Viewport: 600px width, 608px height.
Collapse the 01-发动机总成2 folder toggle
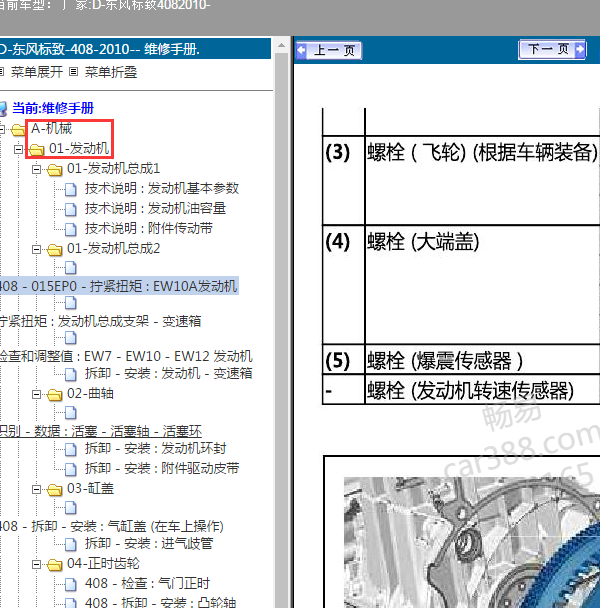pos(36,249)
